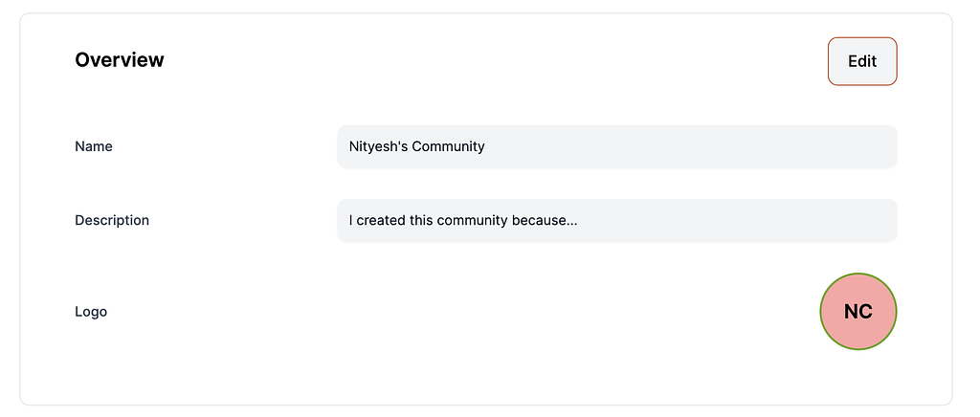
Task: Focus the Name field with Nityesh's Community
Action: (x=617, y=146)
